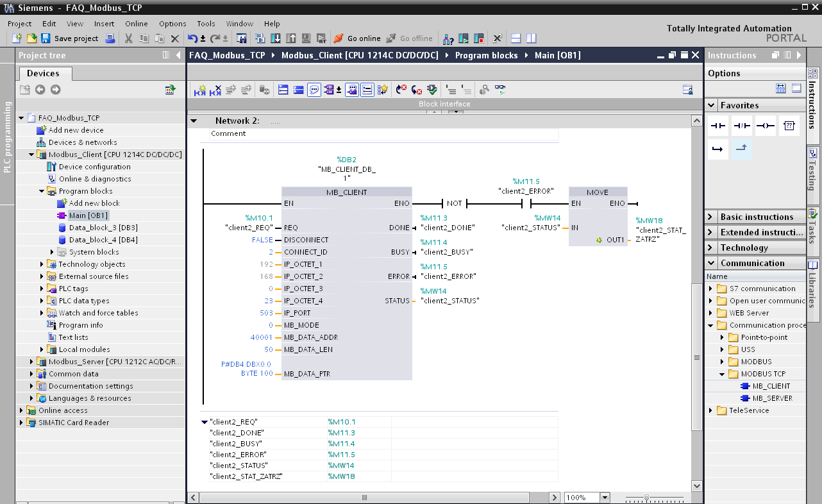The height and width of the screenshot is (504, 822).
Task: Toggle free-form comments display icon
Action: coord(314,90)
